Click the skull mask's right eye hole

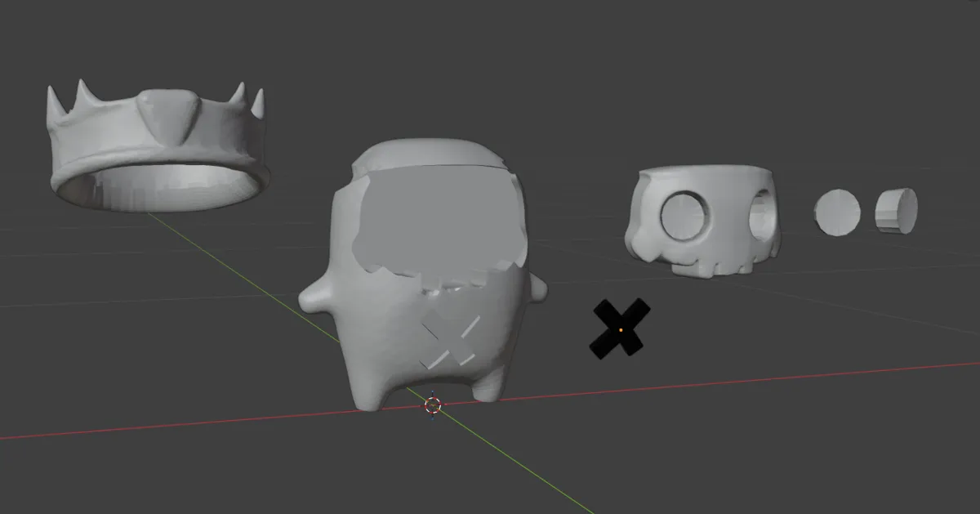tap(760, 217)
